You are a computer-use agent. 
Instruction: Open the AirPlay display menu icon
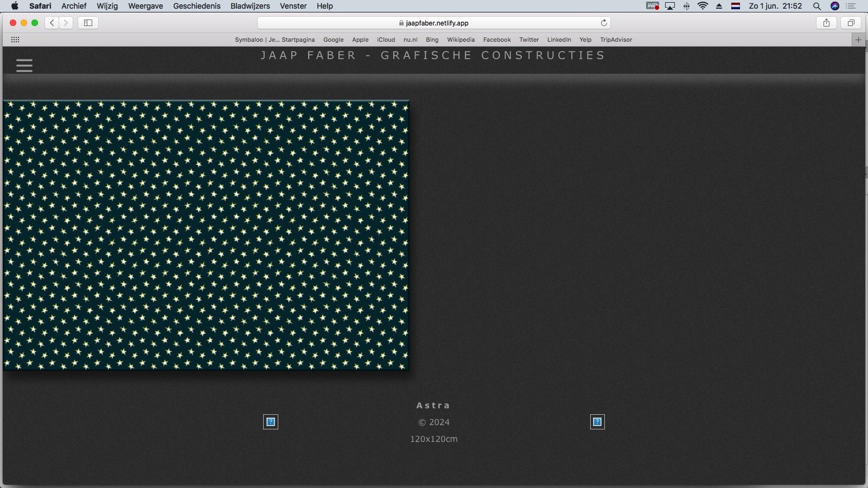click(x=671, y=6)
